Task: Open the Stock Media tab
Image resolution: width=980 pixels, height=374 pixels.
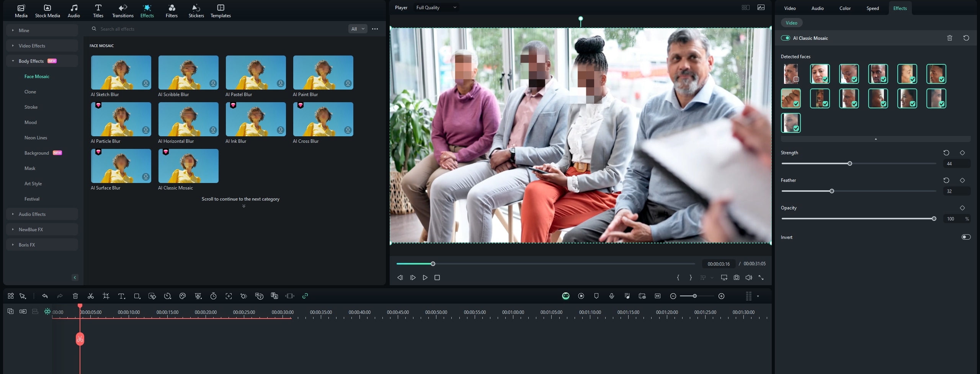Action: (47, 11)
